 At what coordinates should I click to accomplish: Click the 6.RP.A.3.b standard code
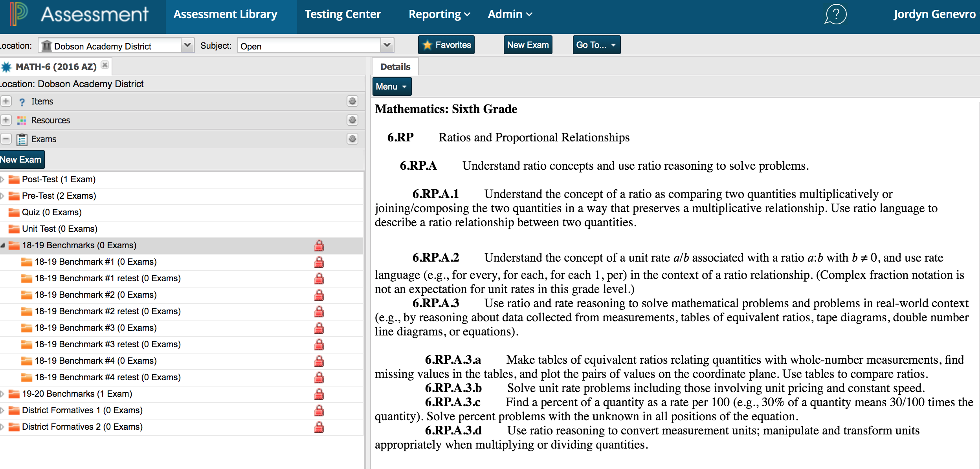(453, 388)
